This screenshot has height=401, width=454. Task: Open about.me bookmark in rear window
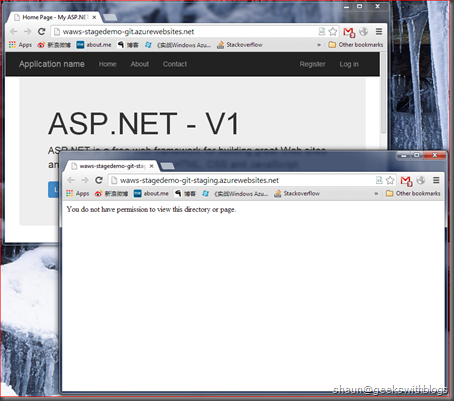tap(94, 45)
